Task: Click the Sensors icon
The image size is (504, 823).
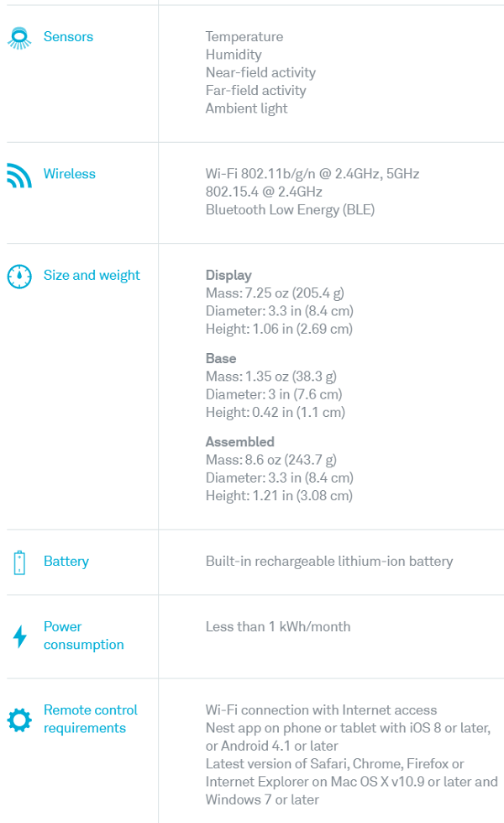Action: (18, 38)
